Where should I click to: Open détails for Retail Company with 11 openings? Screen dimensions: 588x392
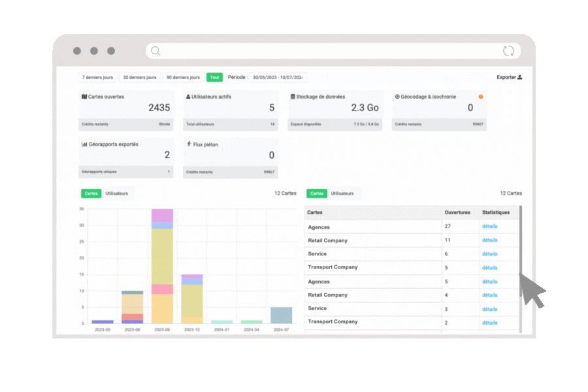tap(489, 240)
